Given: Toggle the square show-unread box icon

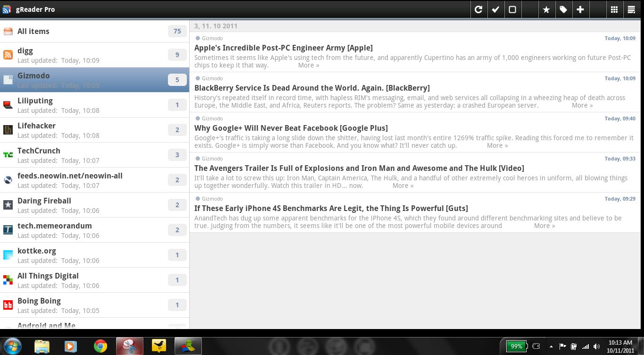Looking at the screenshot, I should 512,9.
